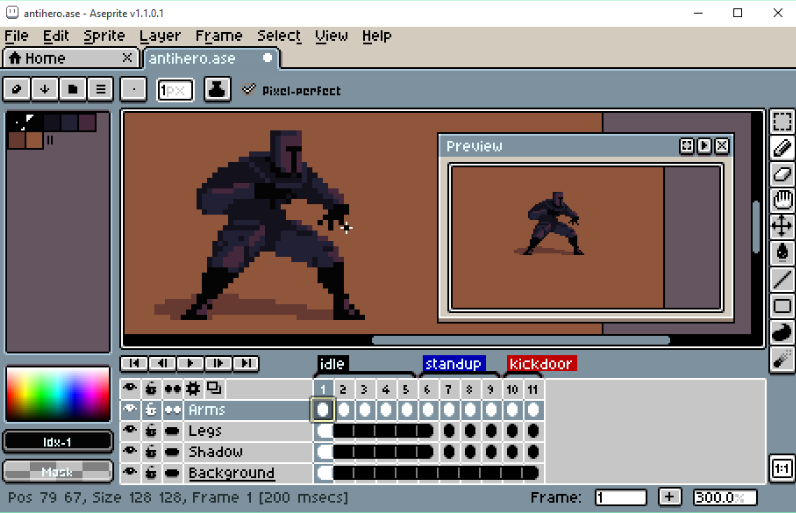
Task: Open the View menu
Action: tap(331, 36)
